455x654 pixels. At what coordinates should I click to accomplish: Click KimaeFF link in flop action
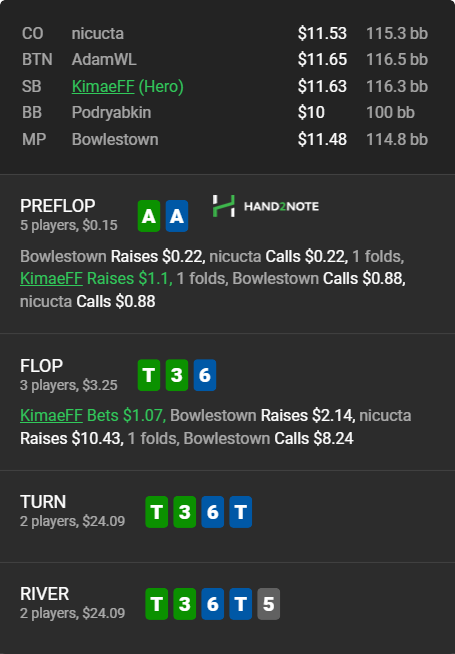[x=51, y=415]
